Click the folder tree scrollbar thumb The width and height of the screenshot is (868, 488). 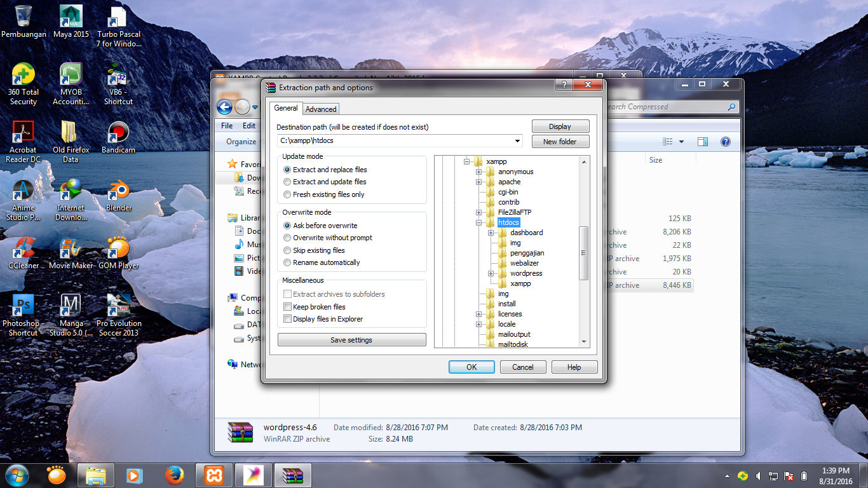pyautogui.click(x=584, y=252)
